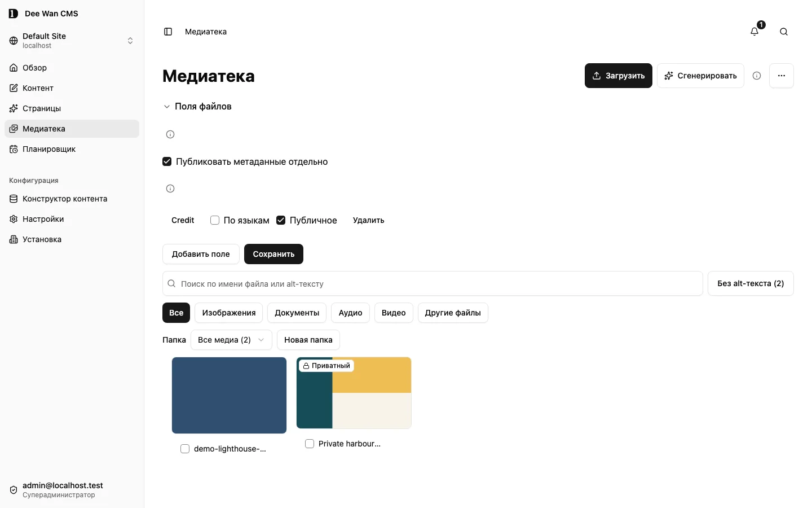Click info icon next to Сгенерировать button
812x508 pixels.
tap(757, 76)
